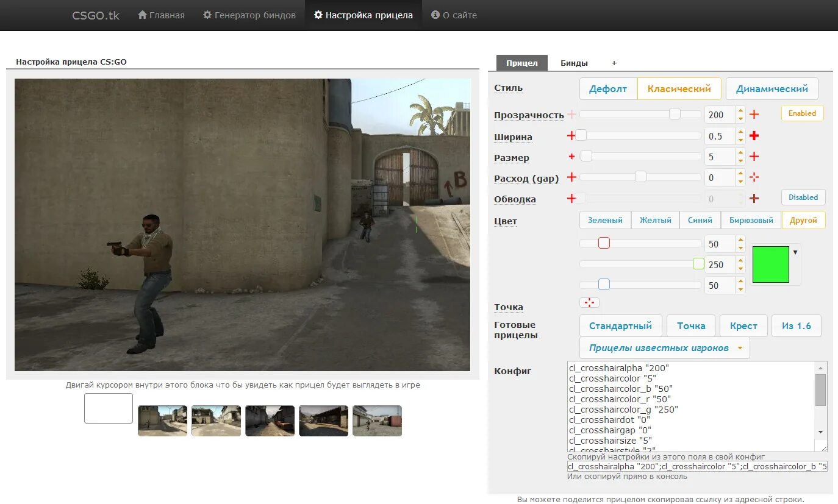Click the gear icon beside Генератор биндов
The height and width of the screenshot is (504, 838).
[207, 15]
